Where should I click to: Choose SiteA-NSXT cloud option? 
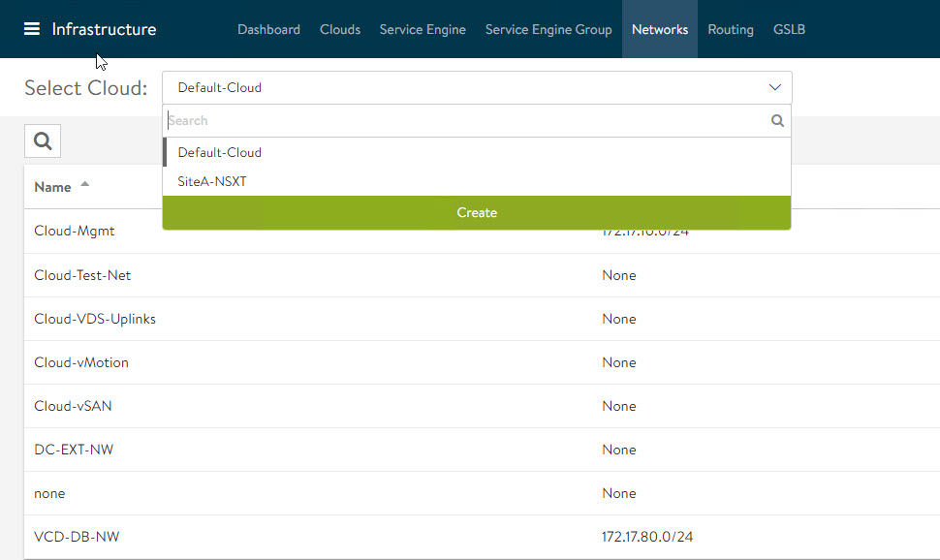tap(212, 181)
